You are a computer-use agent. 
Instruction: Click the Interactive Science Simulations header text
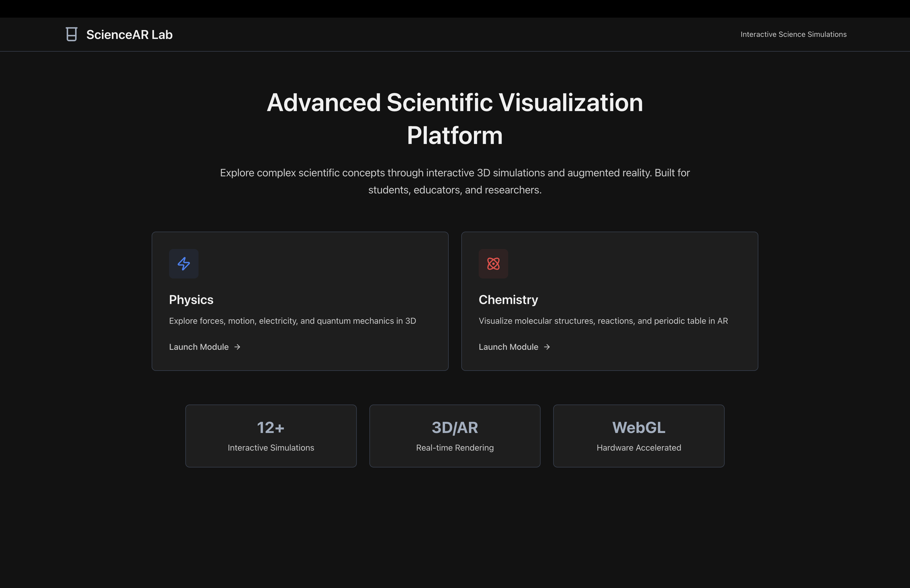tap(793, 34)
